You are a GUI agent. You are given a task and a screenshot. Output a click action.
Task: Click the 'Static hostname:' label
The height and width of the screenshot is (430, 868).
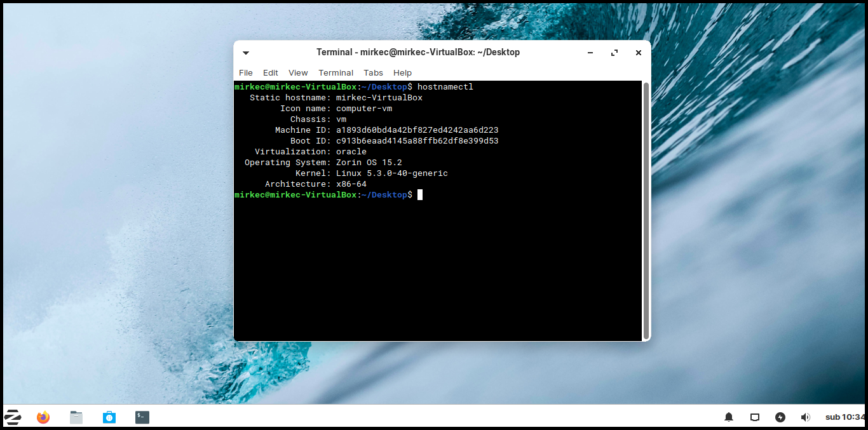click(x=290, y=97)
